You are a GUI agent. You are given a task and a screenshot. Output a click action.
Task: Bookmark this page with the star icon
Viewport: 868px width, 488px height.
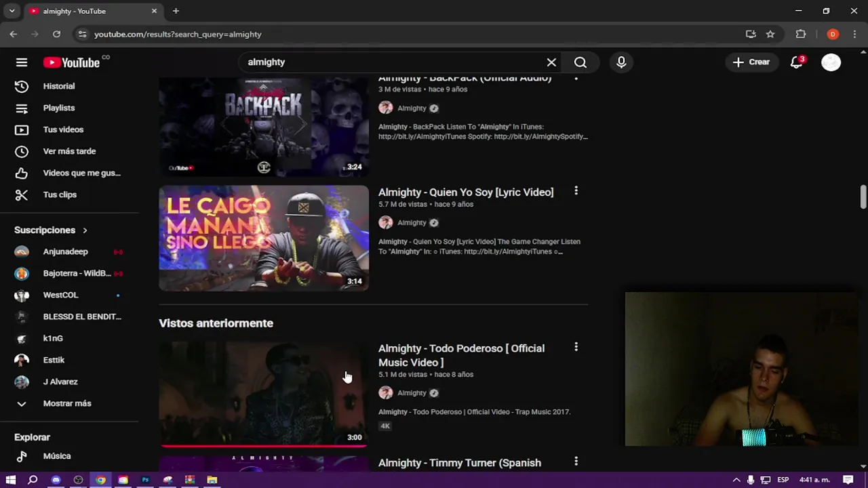pos(770,34)
